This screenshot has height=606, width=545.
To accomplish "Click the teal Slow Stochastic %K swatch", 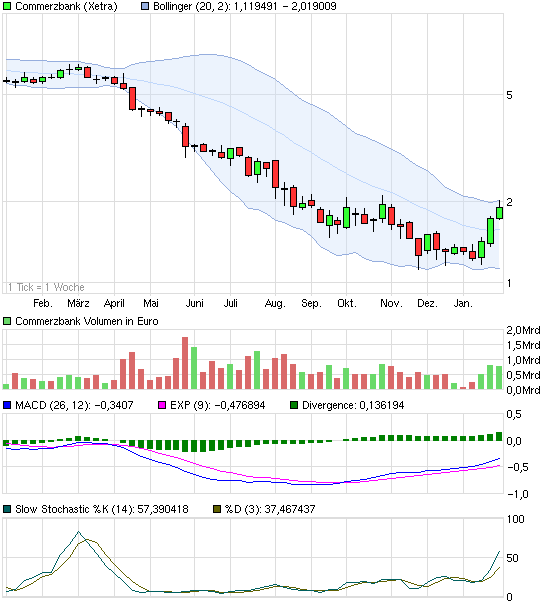I will coord(7,509).
